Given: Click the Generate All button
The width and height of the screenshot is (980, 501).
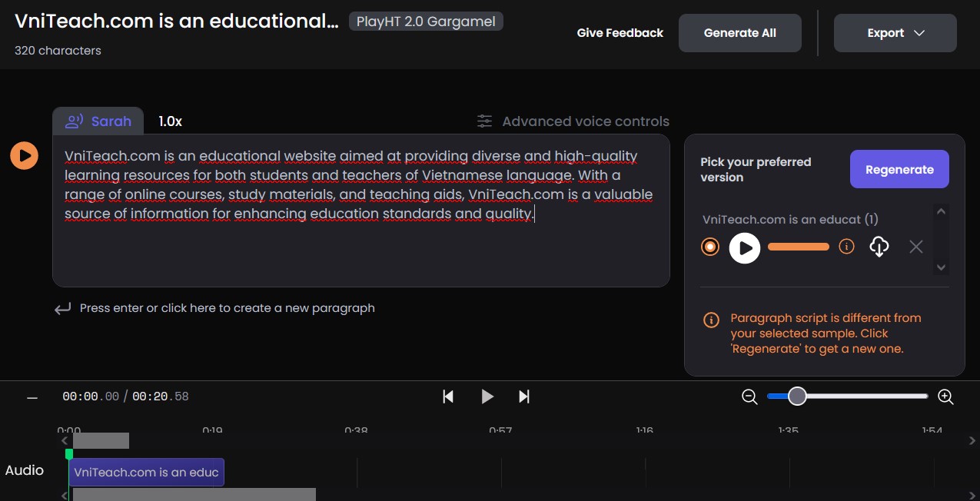Looking at the screenshot, I should pos(740,33).
